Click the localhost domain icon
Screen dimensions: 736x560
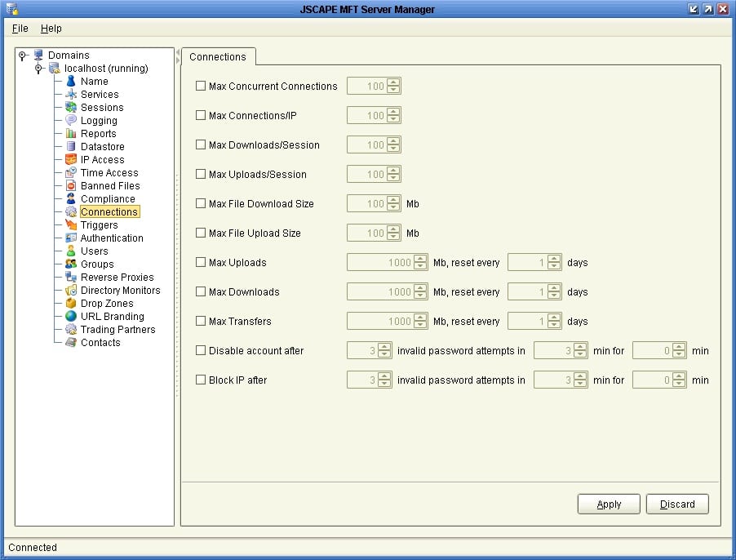pos(55,69)
